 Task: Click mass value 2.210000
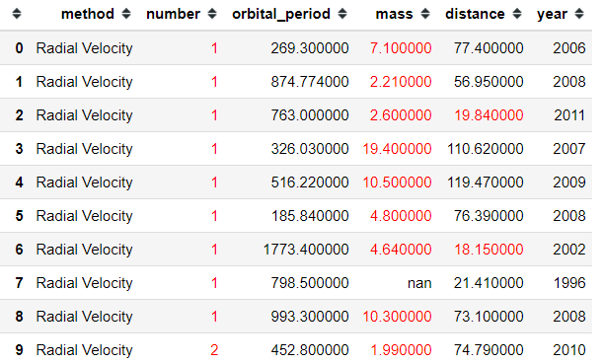point(401,82)
